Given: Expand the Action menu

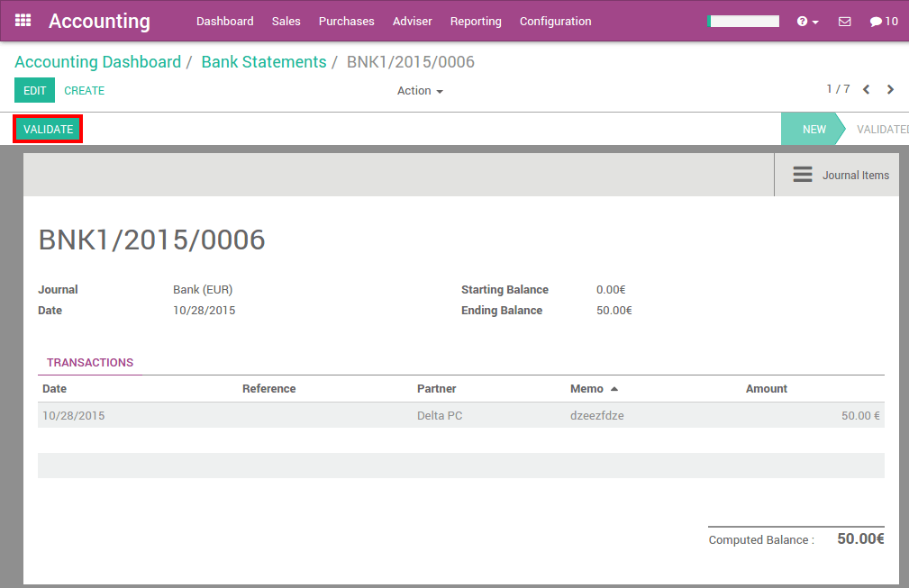Looking at the screenshot, I should coord(420,90).
